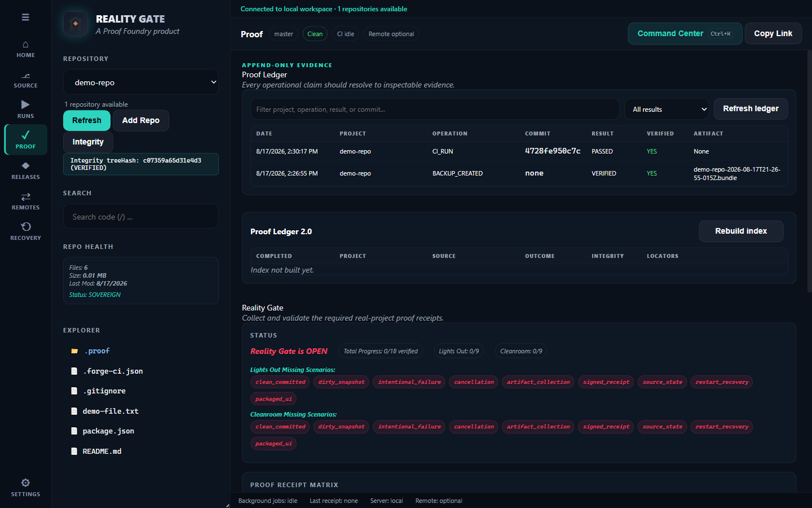Click Lights Out dirty_snapshot scenario tag
The image size is (812, 508).
pos(341,382)
